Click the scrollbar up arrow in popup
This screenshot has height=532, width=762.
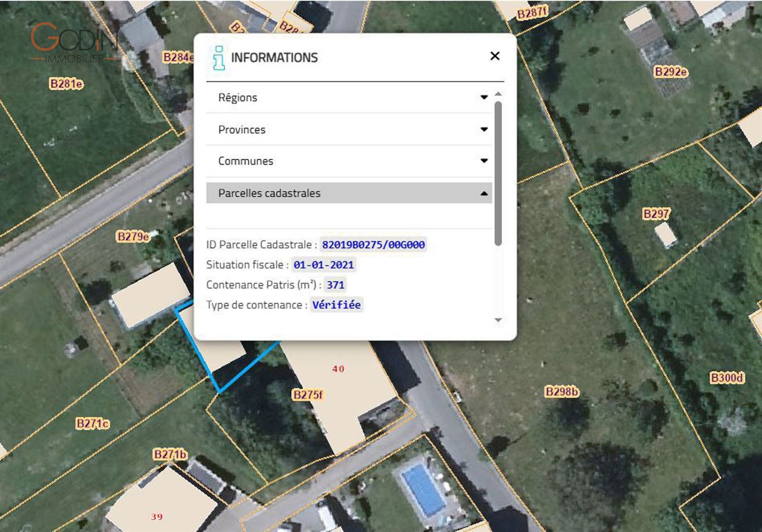point(498,94)
